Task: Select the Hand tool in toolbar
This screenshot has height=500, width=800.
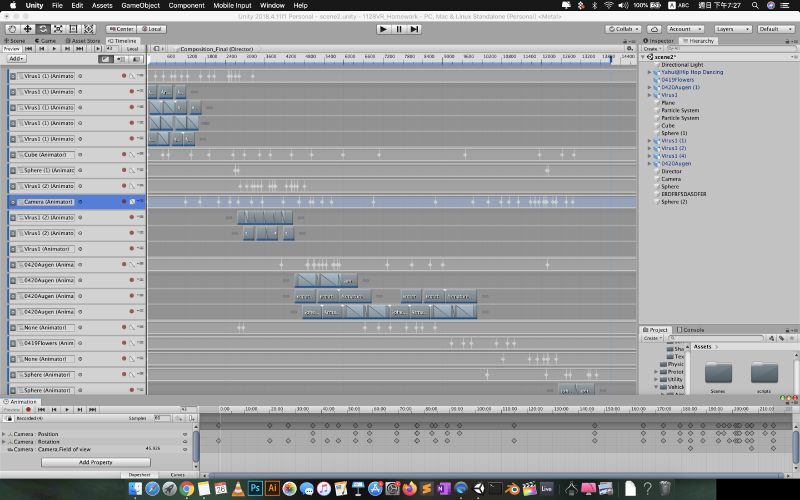Action: [12, 29]
